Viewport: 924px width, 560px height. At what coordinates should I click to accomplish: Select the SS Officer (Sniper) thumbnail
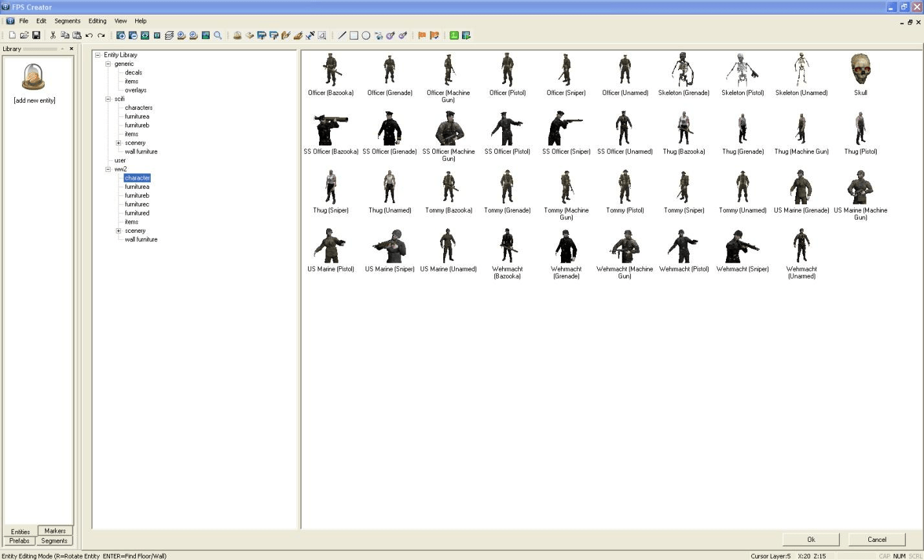coord(566,128)
